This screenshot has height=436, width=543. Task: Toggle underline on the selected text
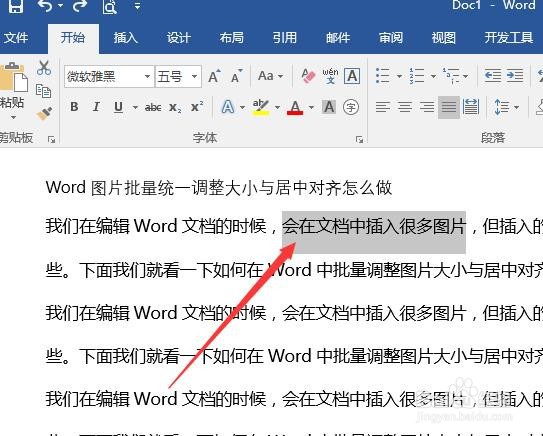pos(118,107)
